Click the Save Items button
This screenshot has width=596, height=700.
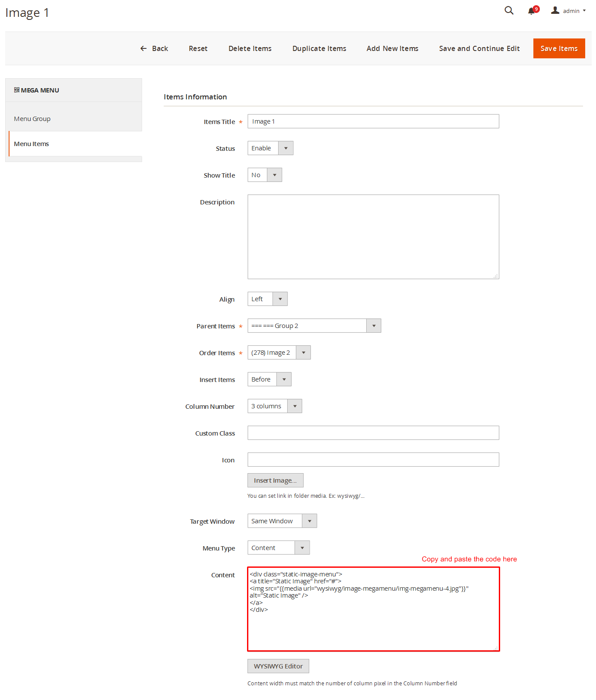[x=559, y=48]
